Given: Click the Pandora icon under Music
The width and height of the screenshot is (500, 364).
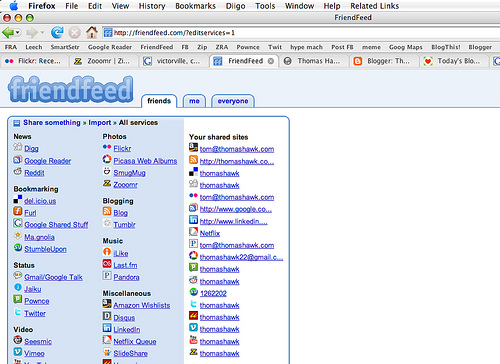Looking at the screenshot, I should pyautogui.click(x=107, y=276).
